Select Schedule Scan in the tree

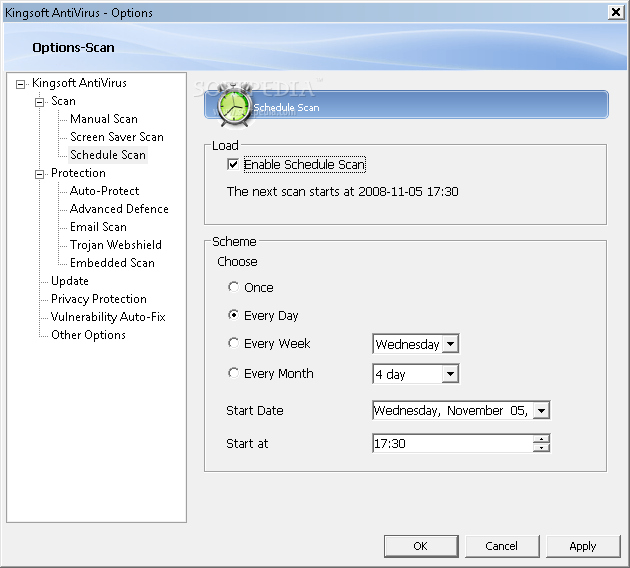[x=108, y=155]
